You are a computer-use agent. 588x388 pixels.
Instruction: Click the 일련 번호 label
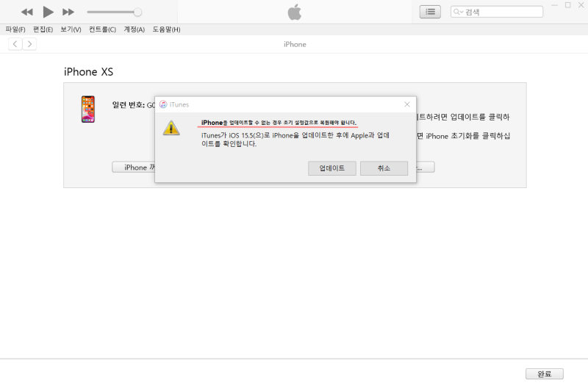pos(128,105)
